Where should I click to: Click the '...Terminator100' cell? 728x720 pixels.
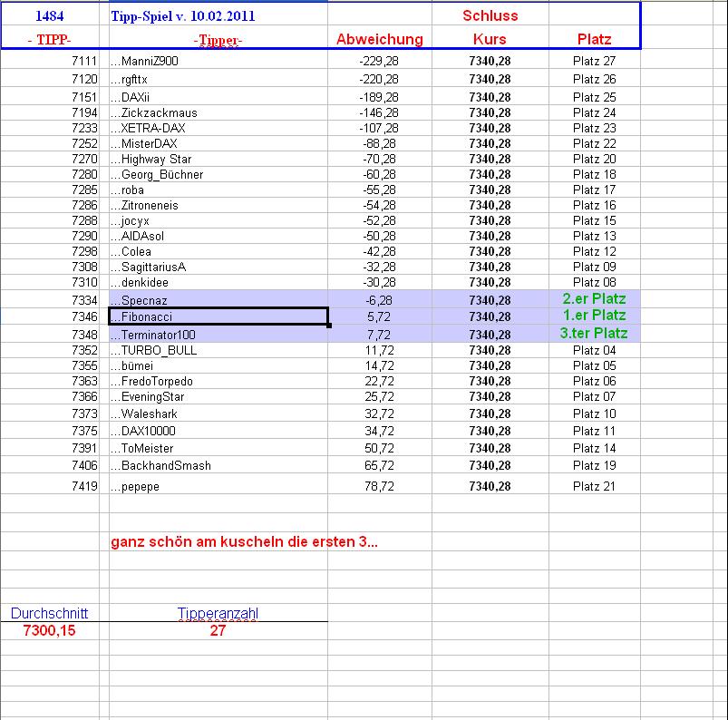click(x=218, y=335)
